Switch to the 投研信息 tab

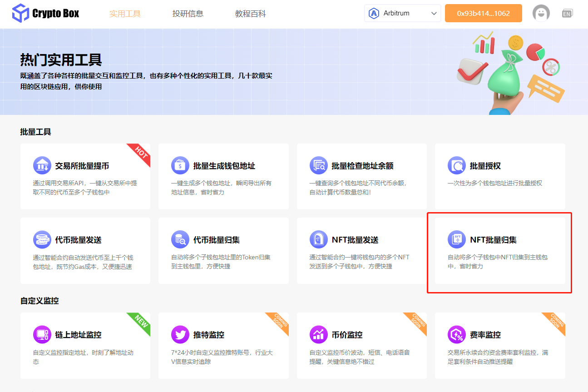click(188, 14)
